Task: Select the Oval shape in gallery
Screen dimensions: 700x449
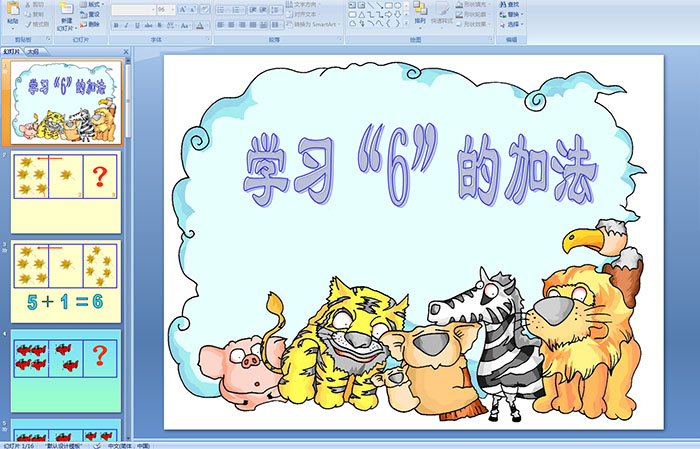Action: [x=397, y=5]
